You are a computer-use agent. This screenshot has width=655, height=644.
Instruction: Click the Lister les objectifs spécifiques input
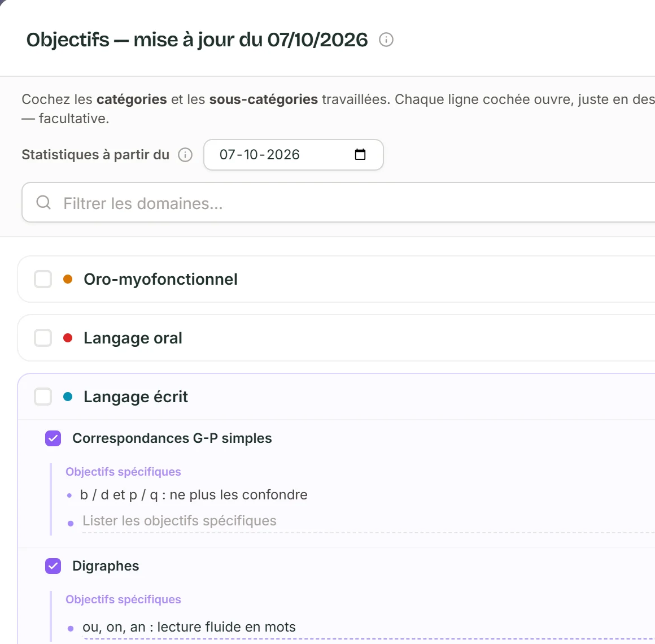tap(368, 521)
